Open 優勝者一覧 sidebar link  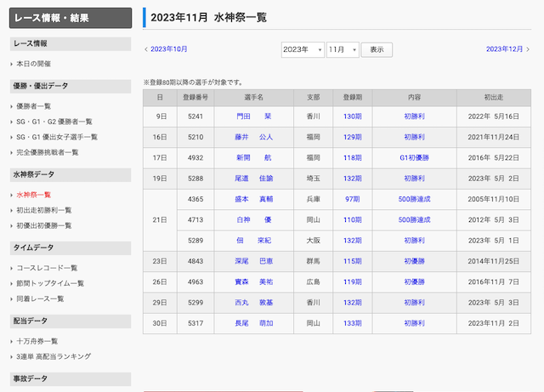point(34,106)
